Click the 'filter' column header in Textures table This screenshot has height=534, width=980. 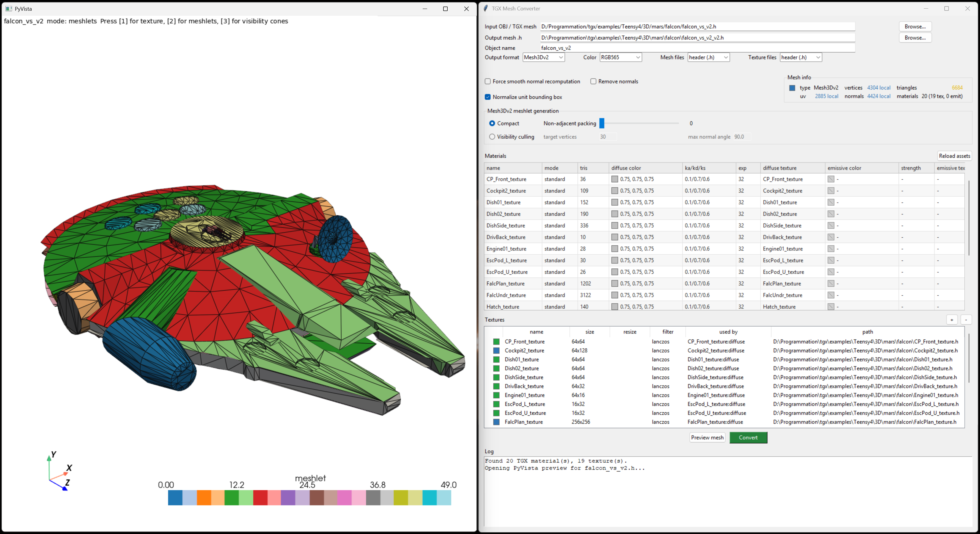[x=668, y=332]
